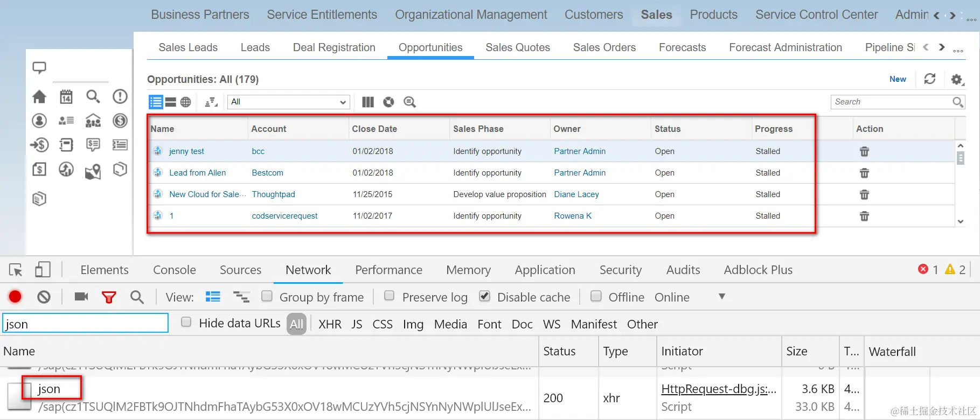Image resolution: width=980 pixels, height=420 pixels.
Task: Check Hide data URLs option
Action: tap(186, 323)
